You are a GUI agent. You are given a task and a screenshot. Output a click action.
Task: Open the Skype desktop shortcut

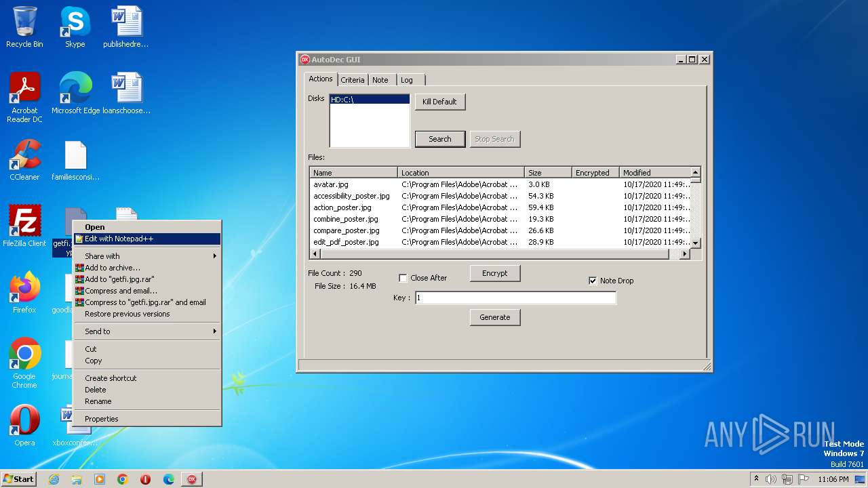pyautogui.click(x=75, y=27)
